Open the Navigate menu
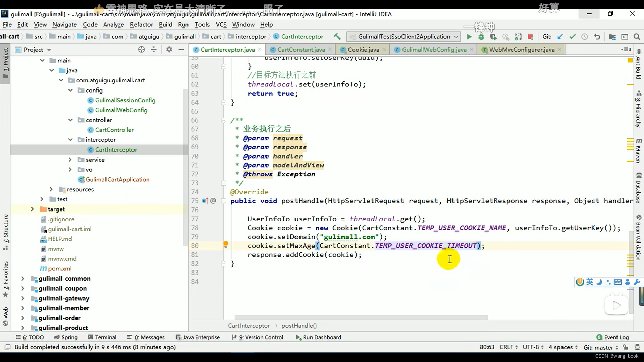Viewport: 644px width, 362px height. [x=64, y=24]
